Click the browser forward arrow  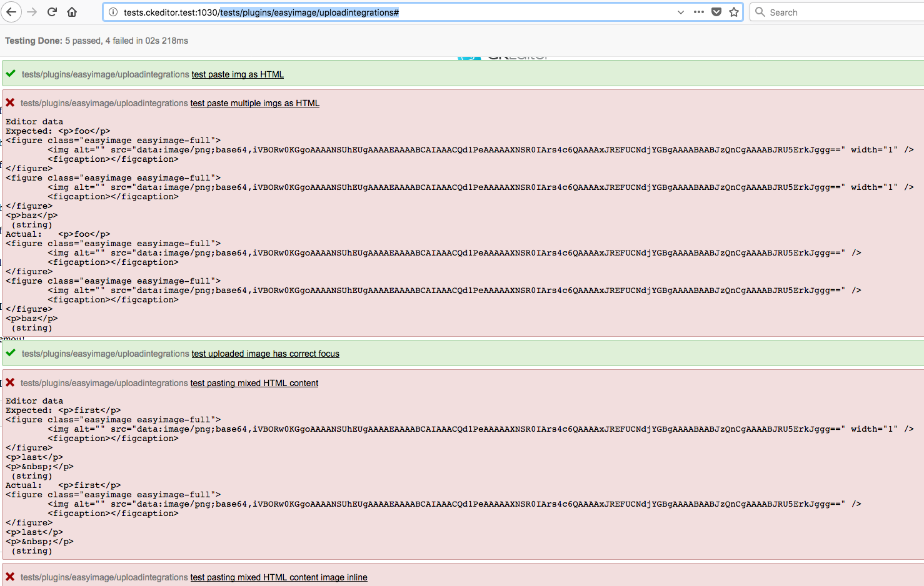tap(33, 12)
